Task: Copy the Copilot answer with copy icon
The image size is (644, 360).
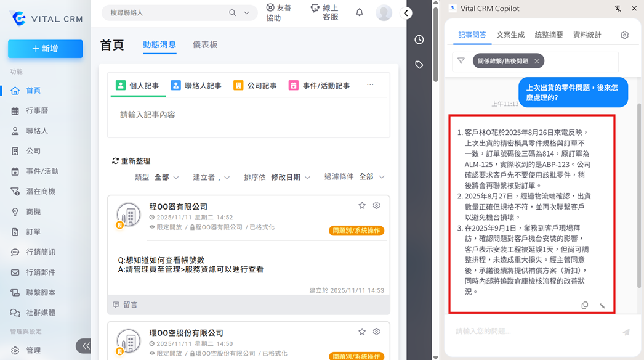Action: tap(585, 305)
